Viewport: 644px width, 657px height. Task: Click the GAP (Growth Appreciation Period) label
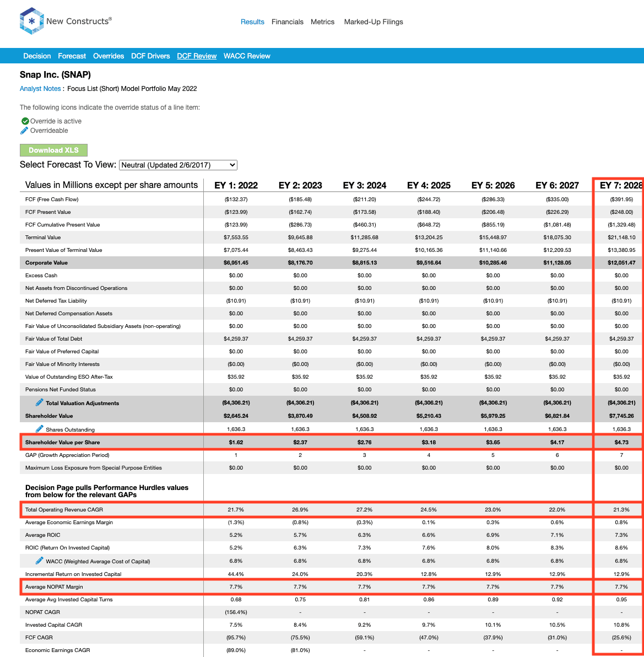(x=67, y=455)
